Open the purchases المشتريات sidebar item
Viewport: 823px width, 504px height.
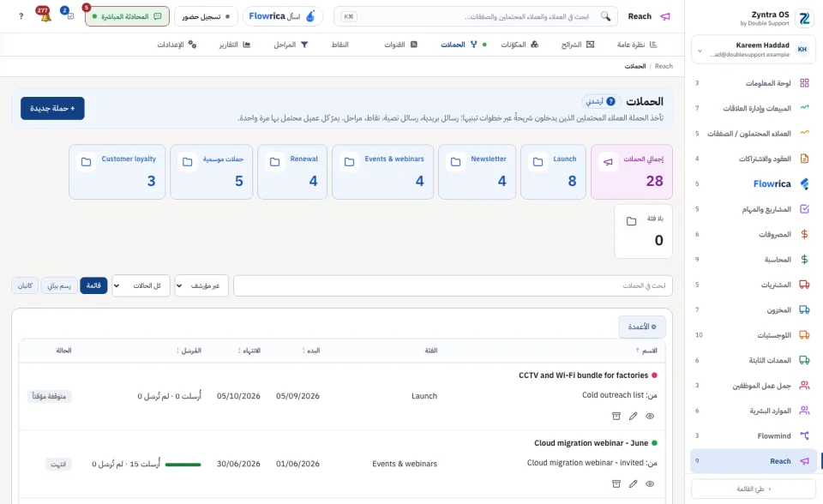pos(753,285)
